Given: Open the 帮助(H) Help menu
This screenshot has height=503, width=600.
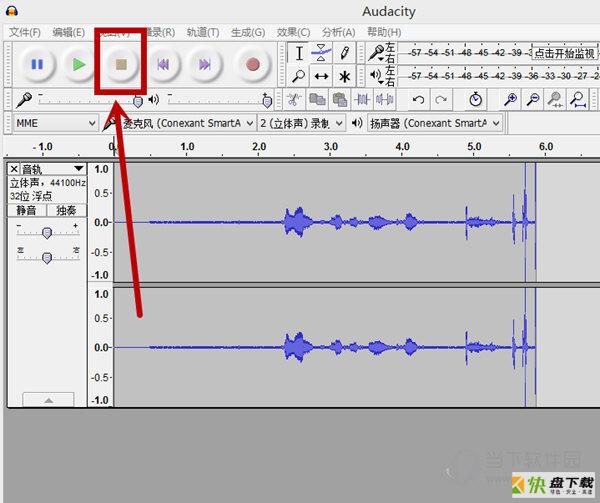Looking at the screenshot, I should tap(384, 33).
